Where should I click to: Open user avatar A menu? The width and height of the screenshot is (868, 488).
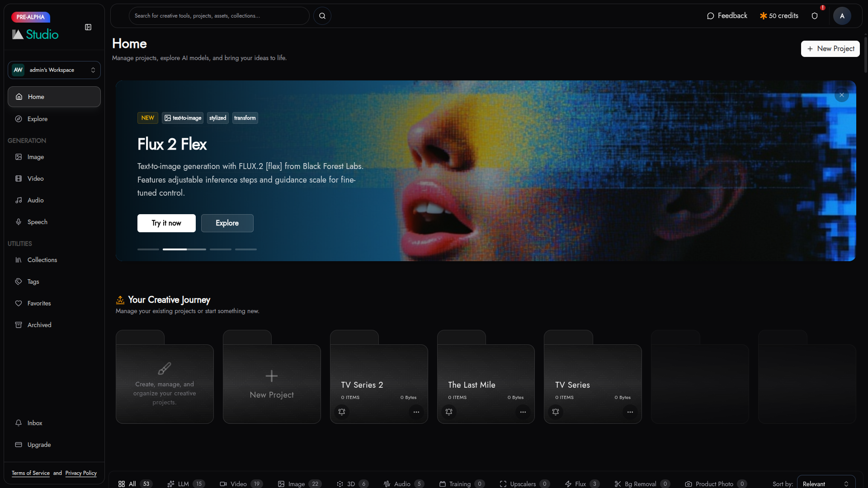842,16
